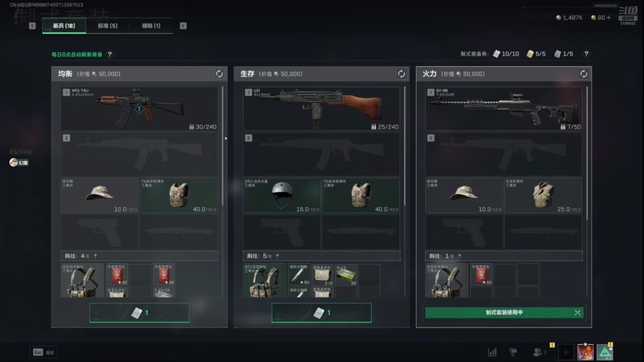Cancel the 制式套装使用中 active loadout
Screen dimensions: 644x362
tap(577, 312)
